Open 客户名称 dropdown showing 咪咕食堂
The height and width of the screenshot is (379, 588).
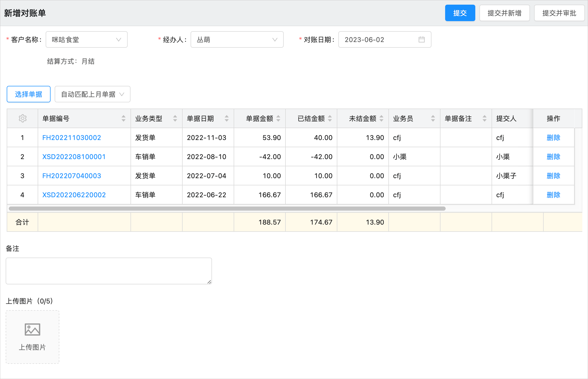coord(87,39)
